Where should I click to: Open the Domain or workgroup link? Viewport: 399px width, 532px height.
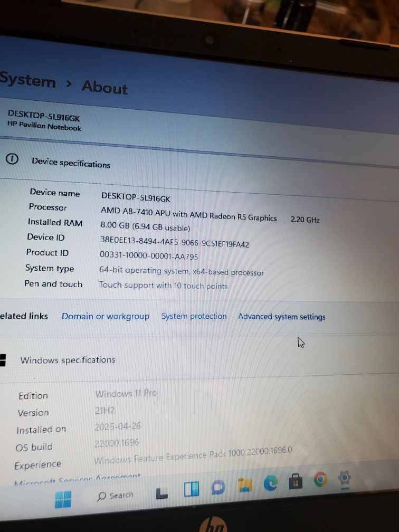106,316
